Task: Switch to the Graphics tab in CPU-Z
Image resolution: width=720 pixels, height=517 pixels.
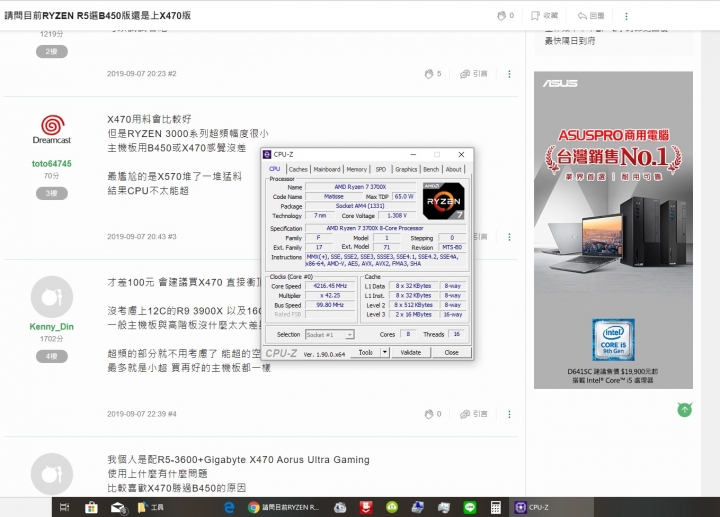Action: (x=406, y=169)
